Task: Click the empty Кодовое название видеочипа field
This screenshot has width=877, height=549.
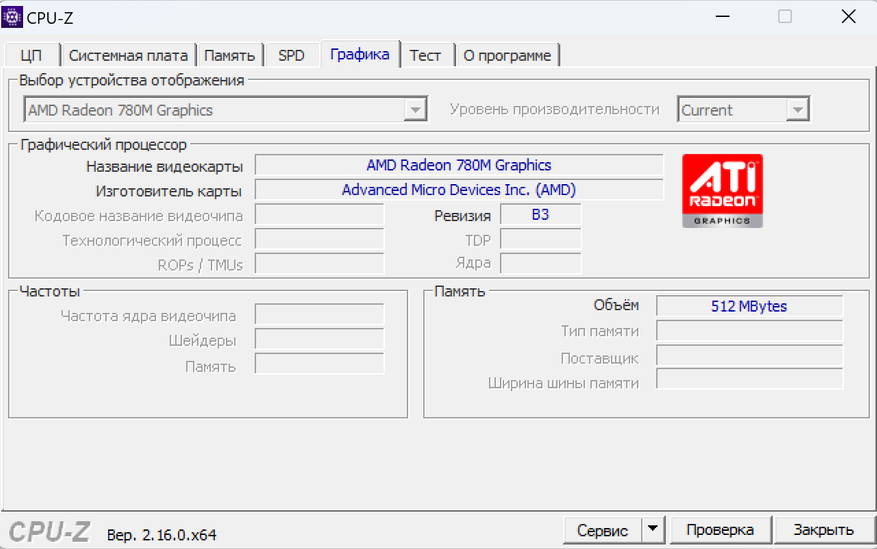Action: pos(319,215)
